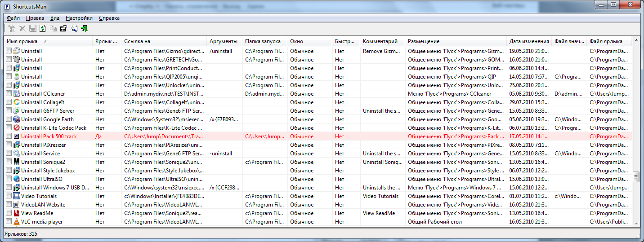
Task: Click the Uninstall G6FTP Server row icon
Action: pos(17,111)
